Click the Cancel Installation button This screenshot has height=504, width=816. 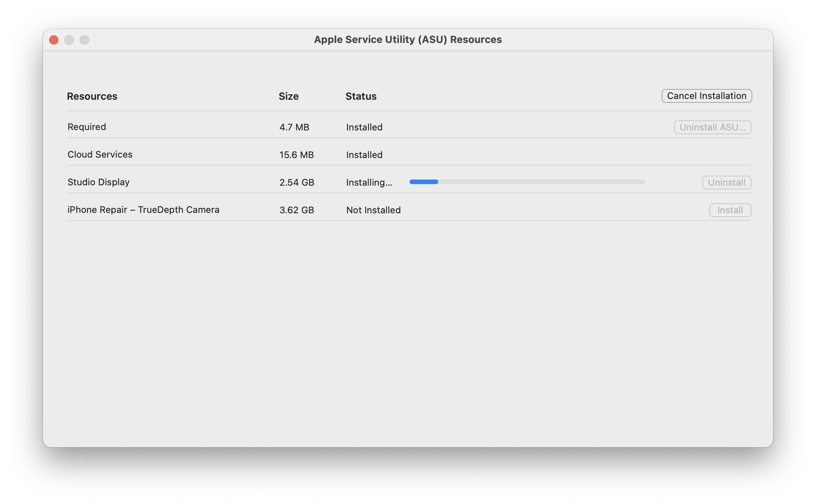click(x=707, y=96)
